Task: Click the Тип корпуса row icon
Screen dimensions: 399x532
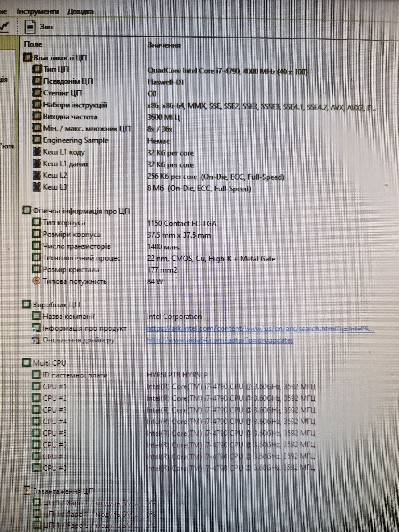Action: click(37, 222)
